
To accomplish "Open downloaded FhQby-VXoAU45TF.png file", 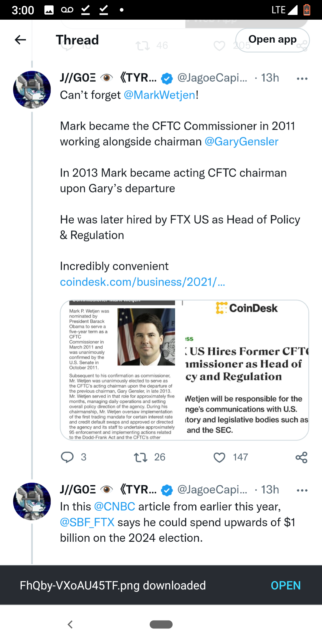I will click(x=285, y=586).
